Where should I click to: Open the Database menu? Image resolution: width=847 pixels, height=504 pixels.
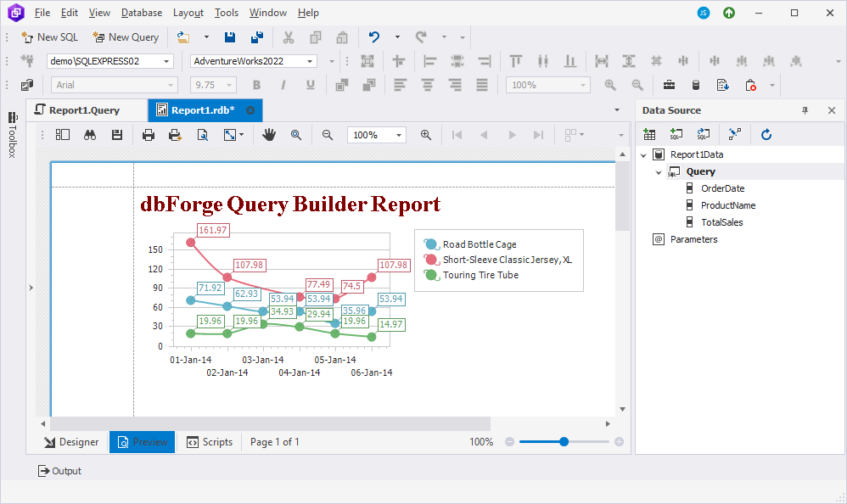pos(142,13)
